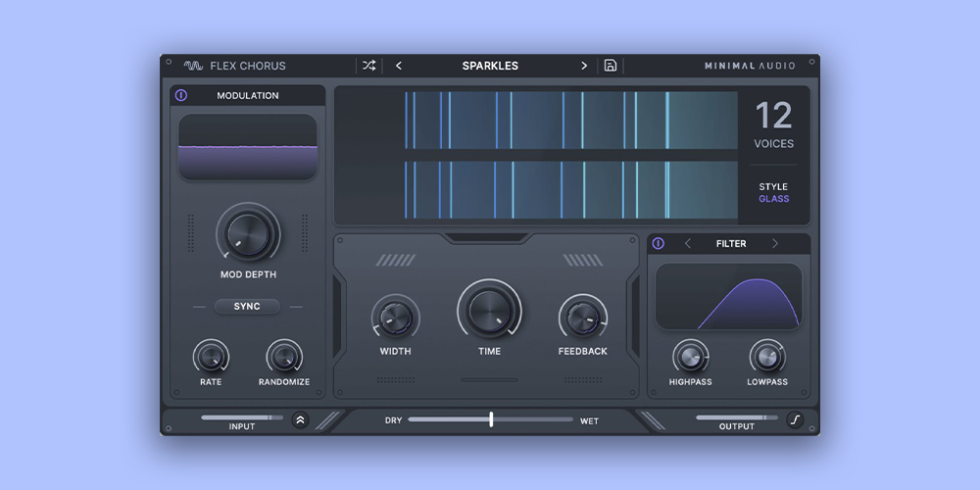The image size is (980, 490).
Task: Click the large Time knob
Action: pos(489,311)
